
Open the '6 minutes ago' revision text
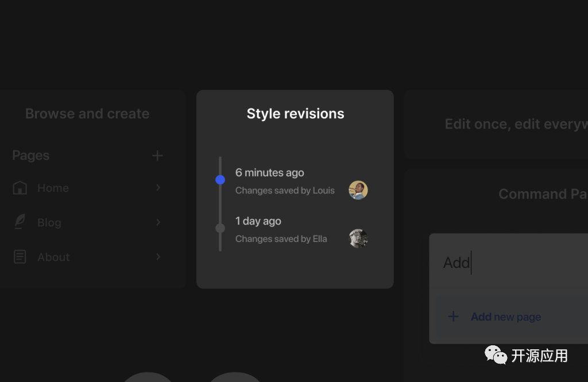point(270,173)
